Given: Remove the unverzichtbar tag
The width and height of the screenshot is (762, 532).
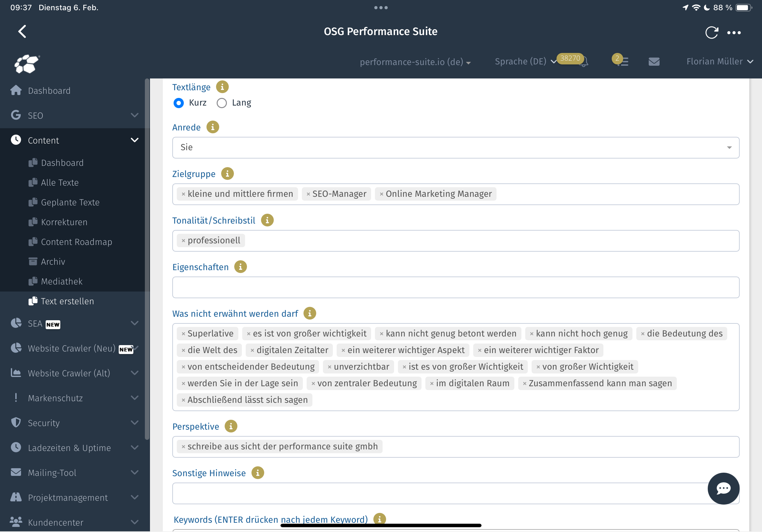Looking at the screenshot, I should click(330, 367).
